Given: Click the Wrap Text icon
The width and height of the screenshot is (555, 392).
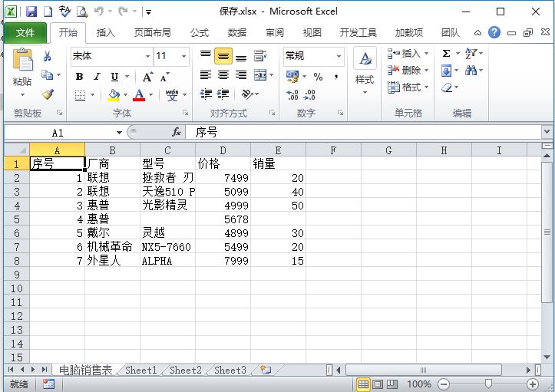Looking at the screenshot, I should click(260, 55).
